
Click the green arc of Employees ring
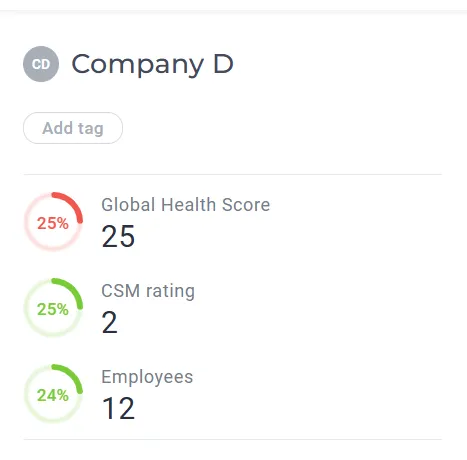point(73,375)
